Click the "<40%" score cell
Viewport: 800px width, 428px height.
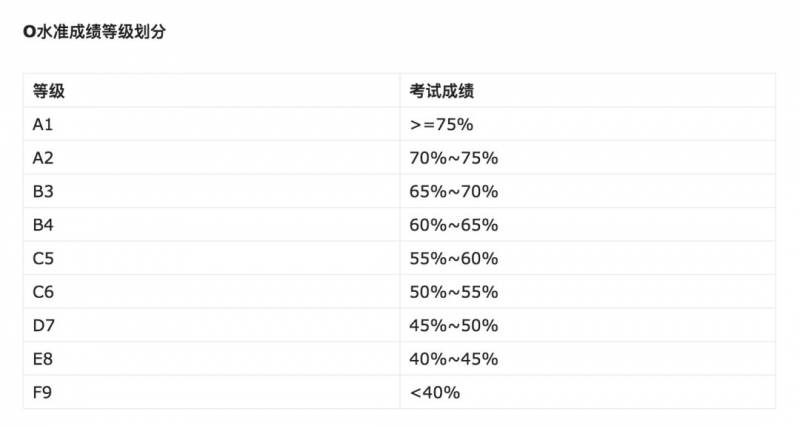click(435, 392)
